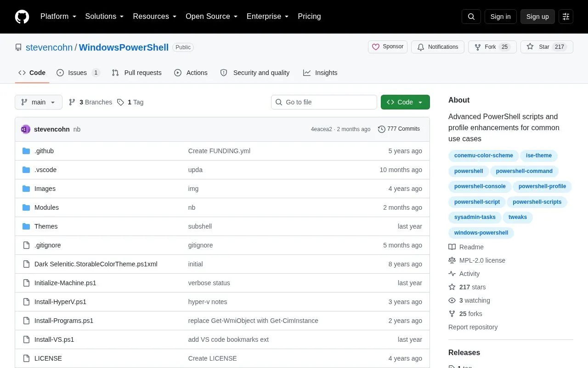Screen dimensions: 588x368
Task: Open the search magnifier icon button
Action: (471, 17)
